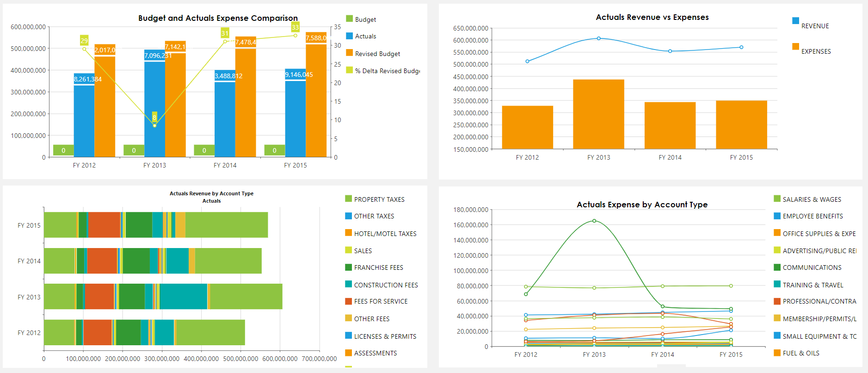Screen dimensions: 868x373
Task: Click MEMBERSHIP/PERMITS legend entry
Action: [815, 319]
